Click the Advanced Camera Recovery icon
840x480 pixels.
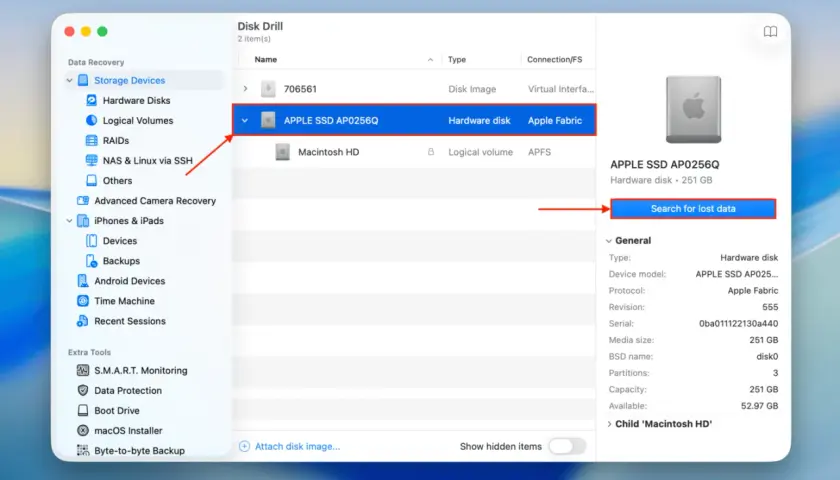click(83, 200)
